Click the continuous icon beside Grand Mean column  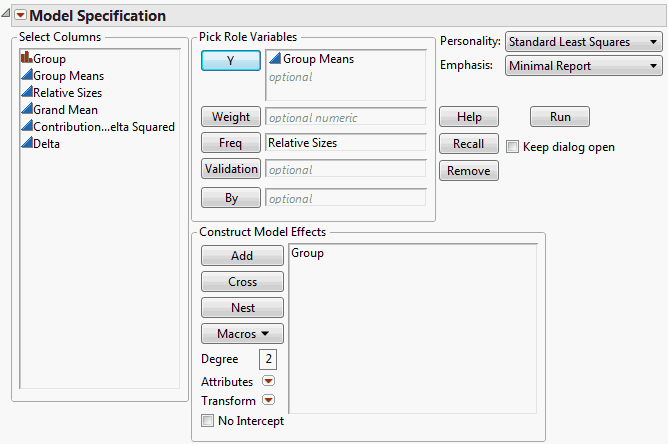[x=26, y=110]
